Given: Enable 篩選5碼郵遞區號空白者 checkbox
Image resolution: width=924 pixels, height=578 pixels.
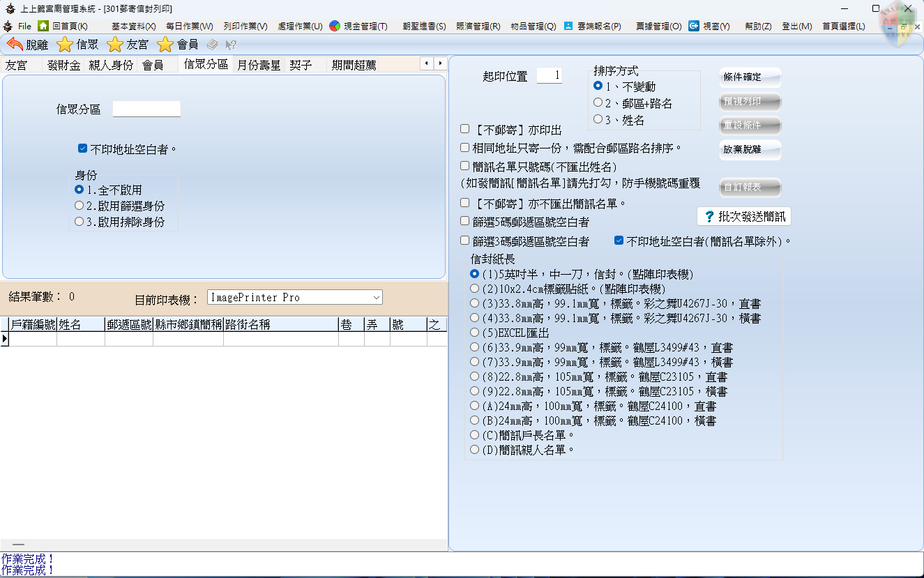Looking at the screenshot, I should pos(465,222).
